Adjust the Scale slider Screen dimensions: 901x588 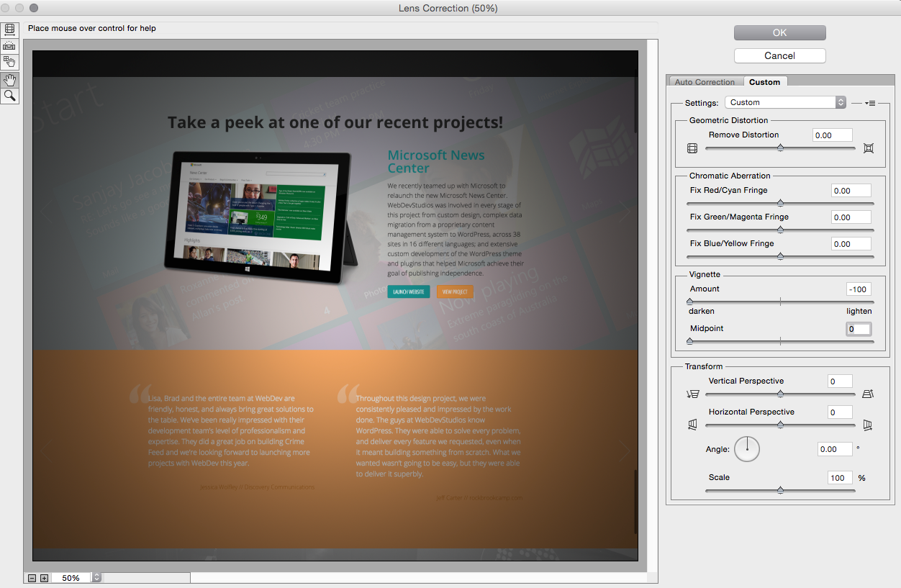[x=780, y=491]
